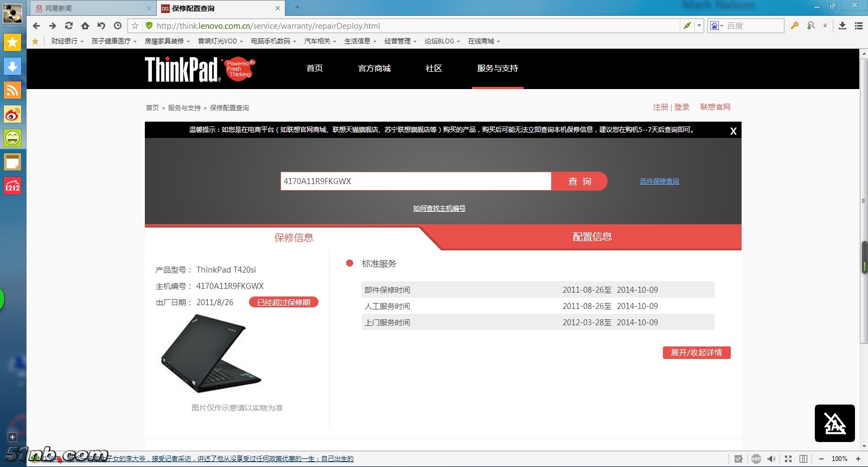Switch to the 配置信息 tab
868x467 pixels.
[x=592, y=237]
